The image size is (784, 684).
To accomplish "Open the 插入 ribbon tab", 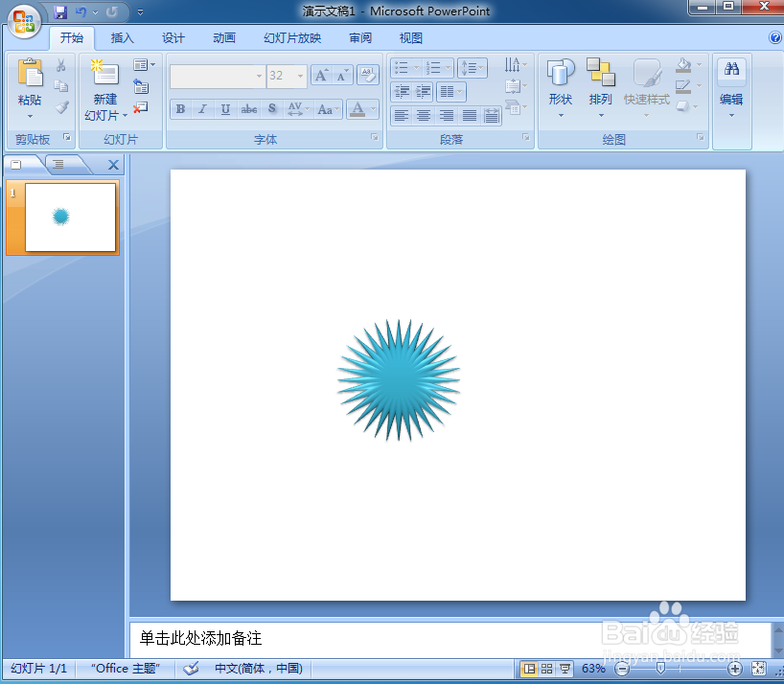I will 122,38.
